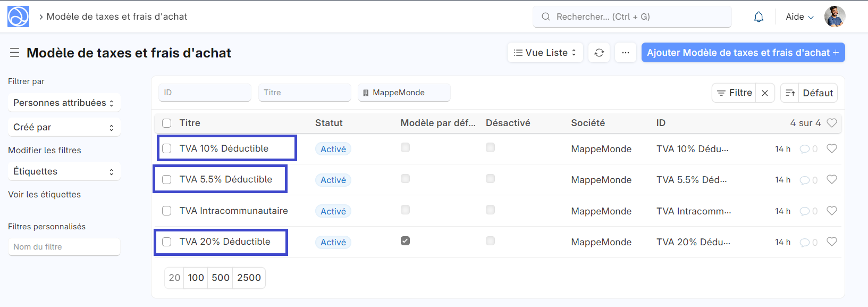Open TVA 5.5% Déductible record
Viewport: 868px width, 307px height.
[x=226, y=179]
